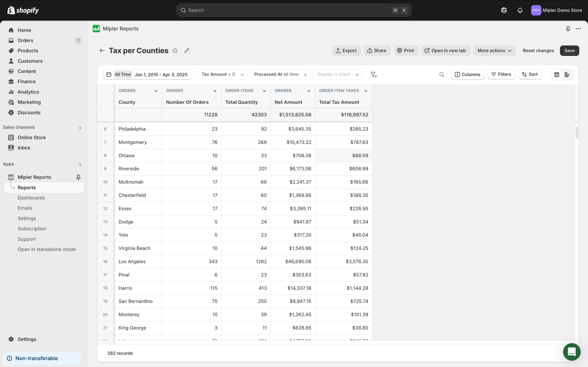Switch to chart bar view
The image size is (588, 367).
coord(567,75)
